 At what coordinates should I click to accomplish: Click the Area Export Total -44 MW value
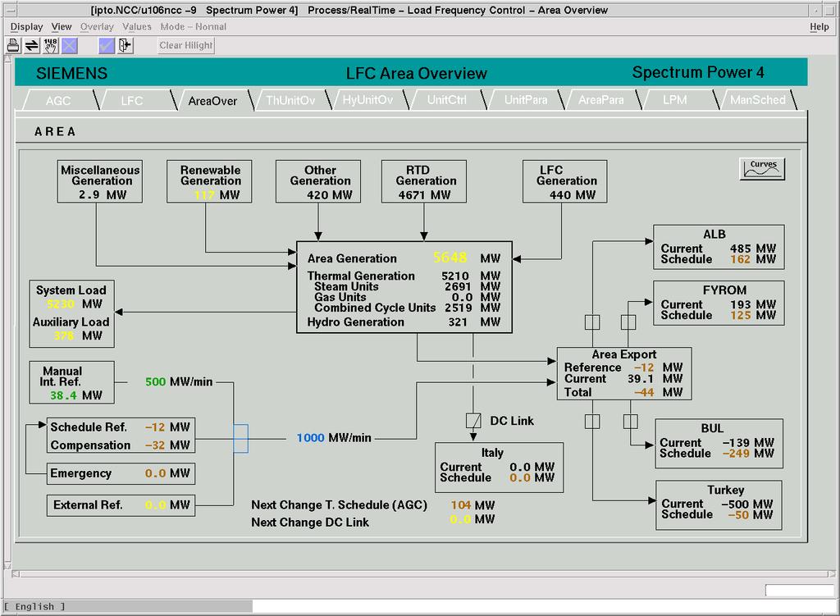click(x=644, y=392)
